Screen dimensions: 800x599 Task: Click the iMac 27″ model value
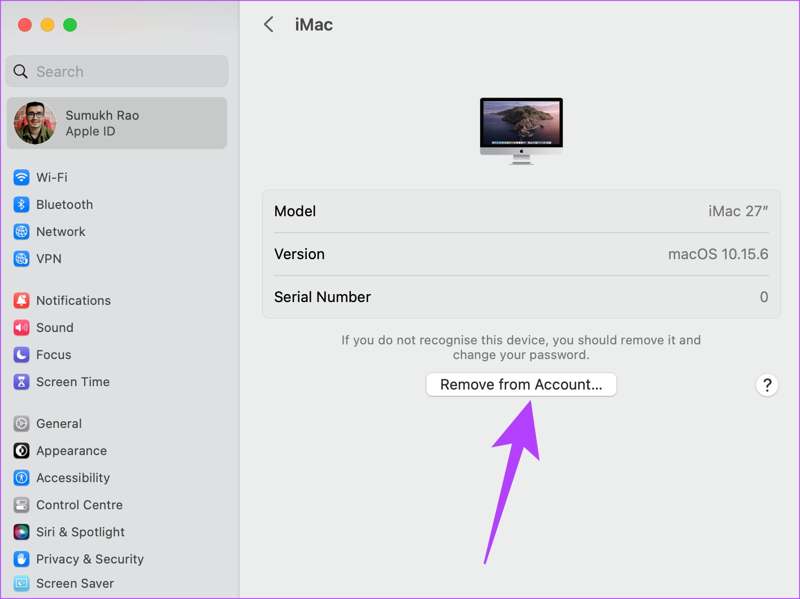738,211
